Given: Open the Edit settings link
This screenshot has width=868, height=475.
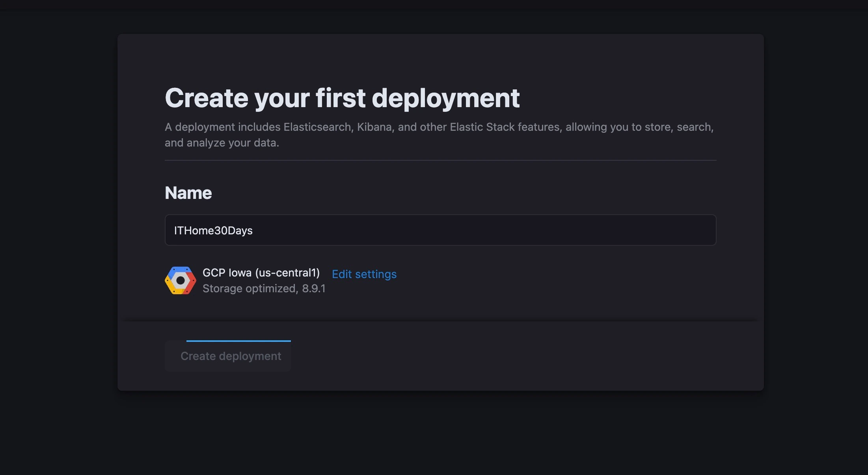Looking at the screenshot, I should [x=364, y=274].
